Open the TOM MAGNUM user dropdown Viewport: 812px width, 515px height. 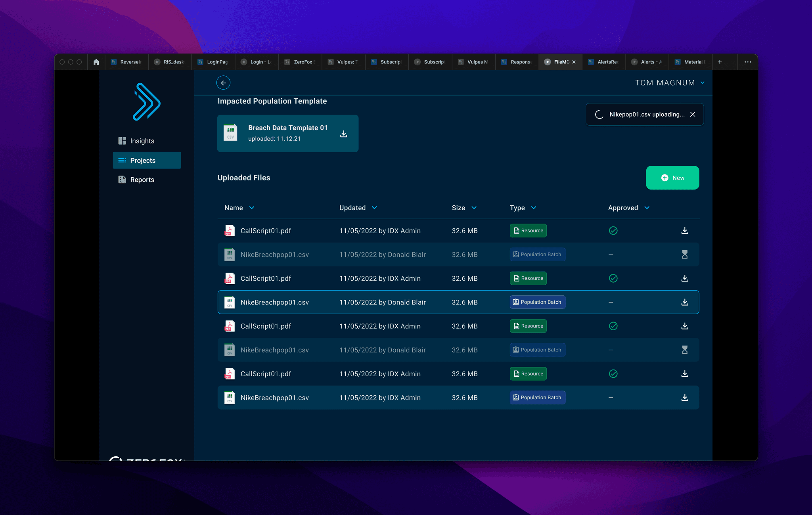(x=702, y=83)
